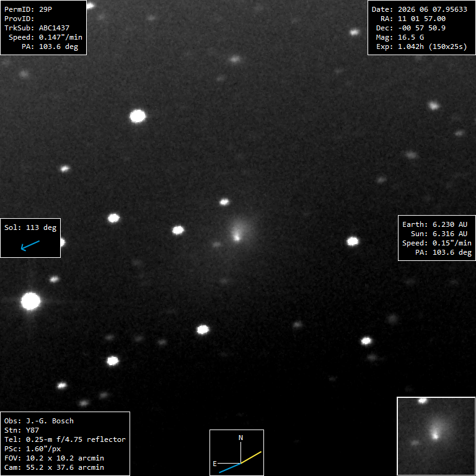Click the comet nucleus in the main image
This screenshot has width=476, height=476.
click(x=237, y=237)
